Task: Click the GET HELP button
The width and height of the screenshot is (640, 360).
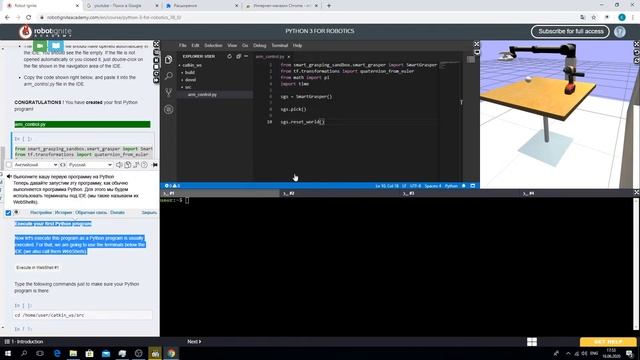Action: [x=608, y=342]
